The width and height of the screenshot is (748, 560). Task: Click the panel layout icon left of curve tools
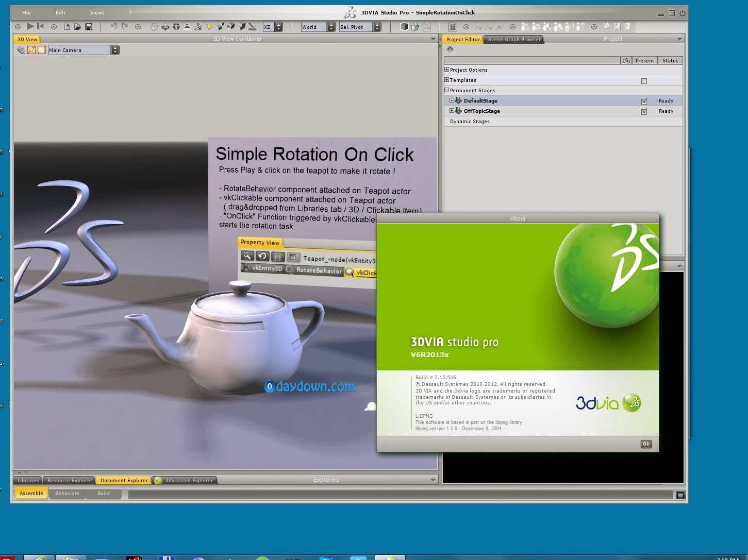point(453,27)
